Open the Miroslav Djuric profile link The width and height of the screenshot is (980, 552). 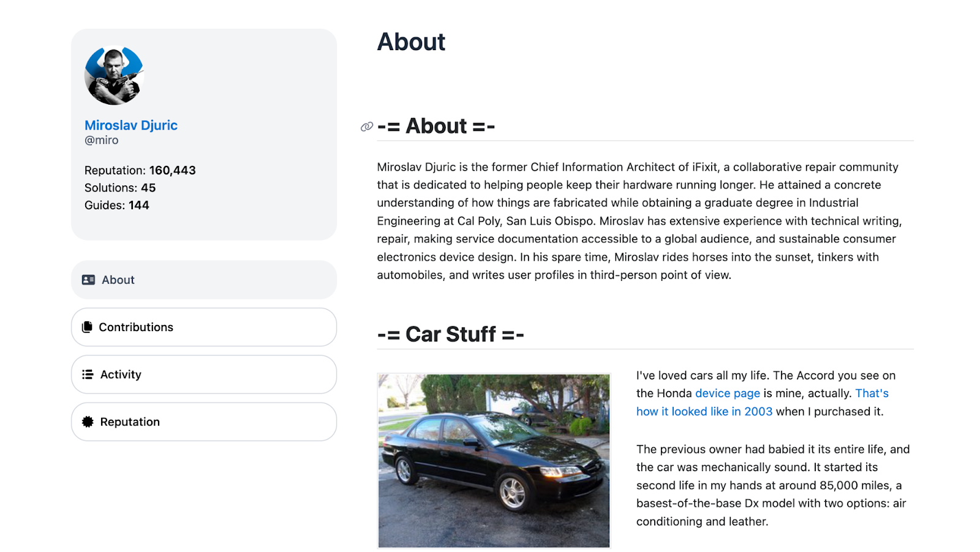(x=130, y=125)
